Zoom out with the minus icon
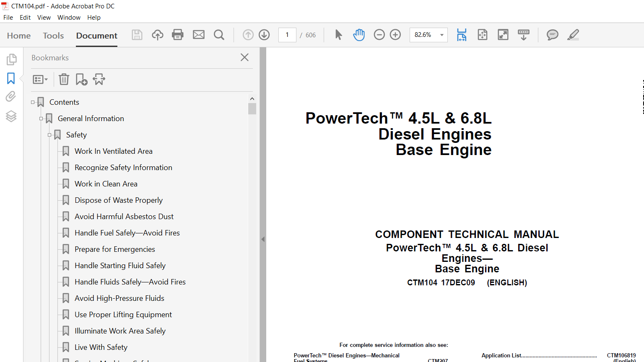 (379, 35)
